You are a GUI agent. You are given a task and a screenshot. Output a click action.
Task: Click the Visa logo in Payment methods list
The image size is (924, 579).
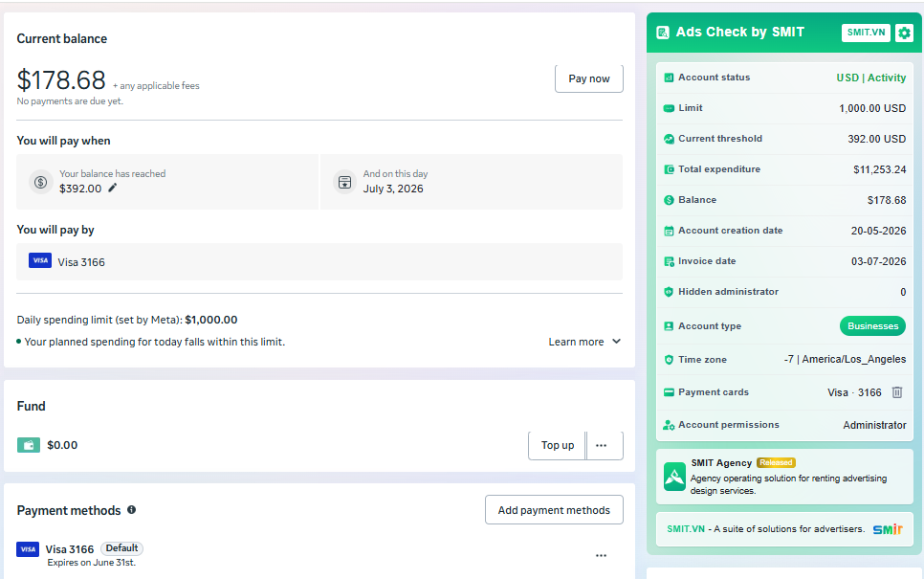click(28, 549)
